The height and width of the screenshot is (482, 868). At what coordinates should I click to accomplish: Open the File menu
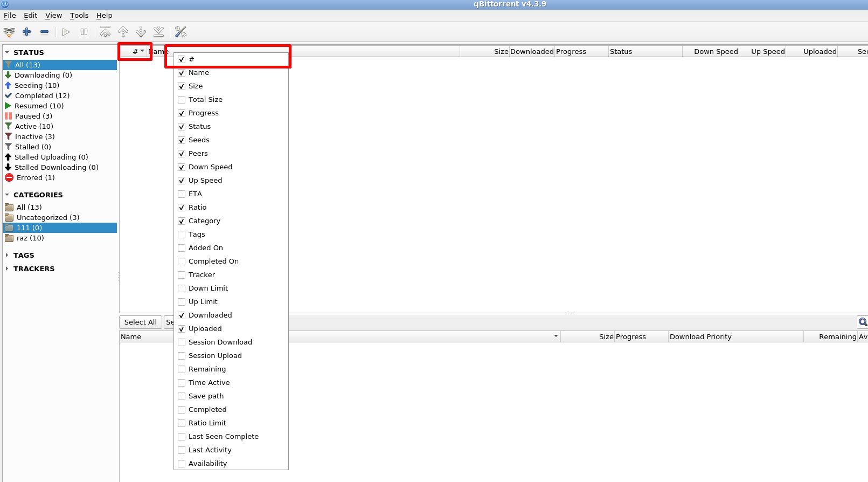[10, 15]
